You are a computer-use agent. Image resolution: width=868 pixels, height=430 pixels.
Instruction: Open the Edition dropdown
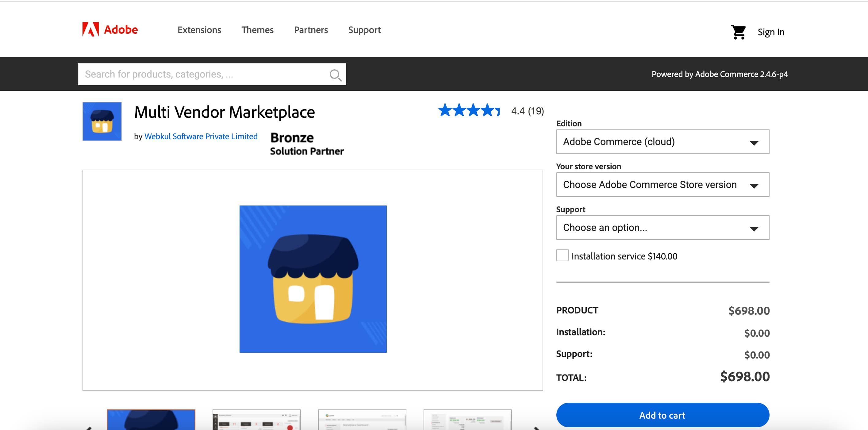click(662, 141)
